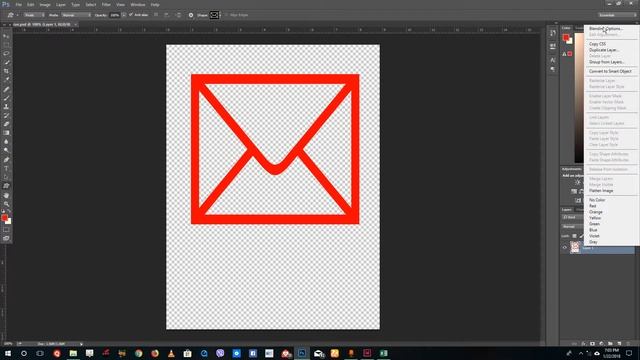640x360 pixels.
Task: Select the Custom Shape tool in toolbox
Action: click(6, 186)
